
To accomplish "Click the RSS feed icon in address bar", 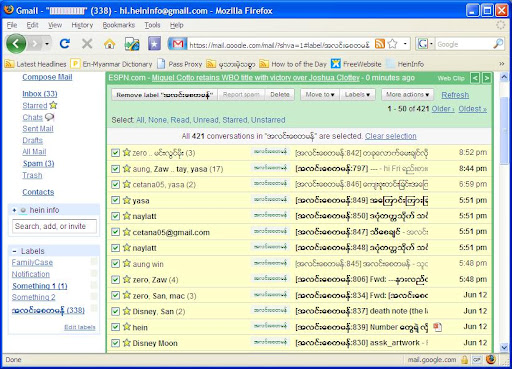I will pyautogui.click(x=380, y=44).
